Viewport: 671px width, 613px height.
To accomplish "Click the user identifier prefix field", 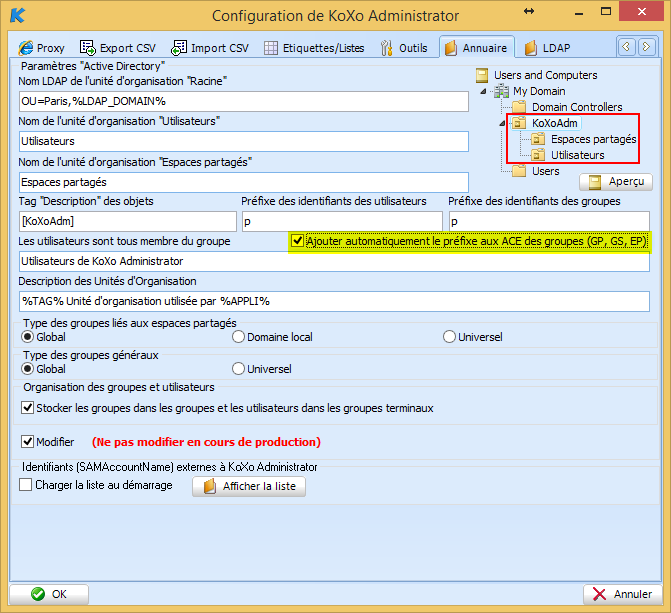I will 342,221.
